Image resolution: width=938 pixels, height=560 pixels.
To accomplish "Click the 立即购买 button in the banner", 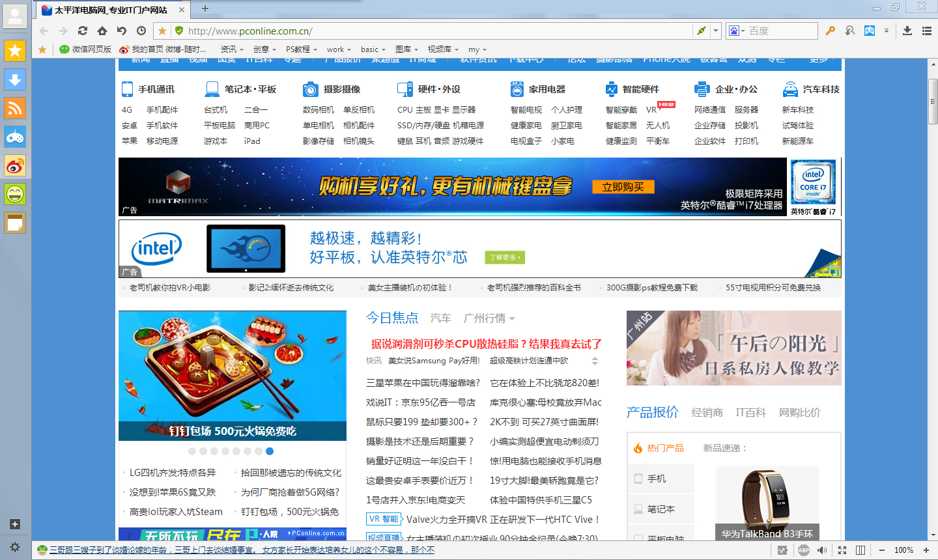I will 623,187.
